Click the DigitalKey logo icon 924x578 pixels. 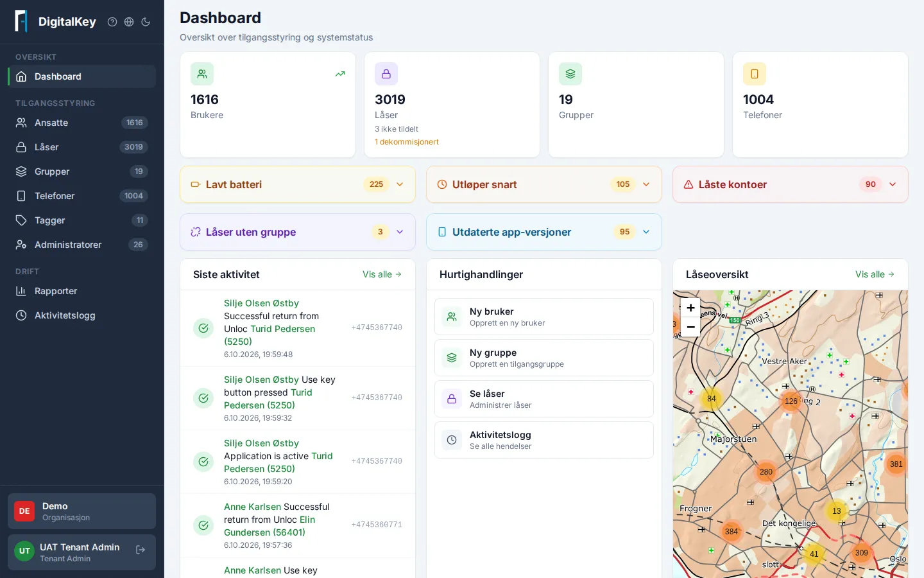(x=21, y=21)
